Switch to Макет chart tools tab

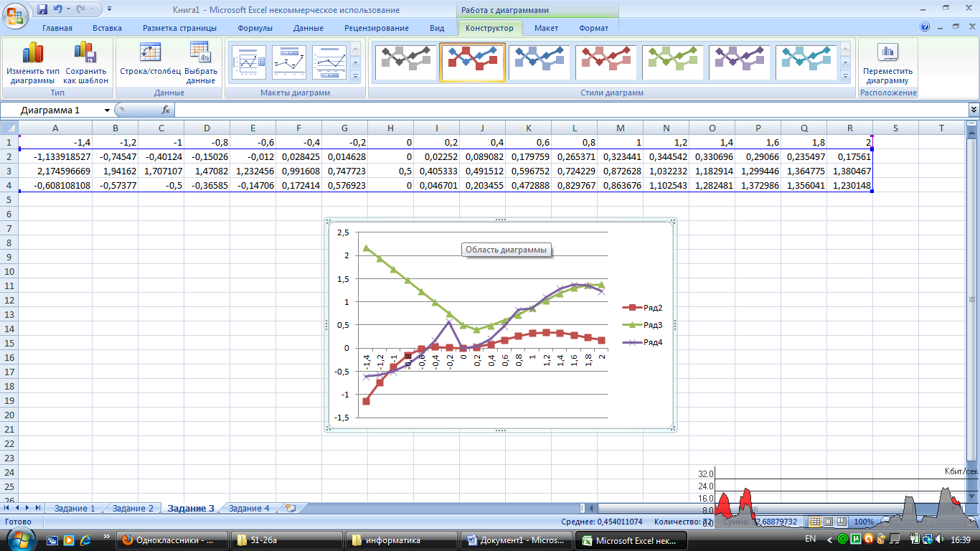click(x=546, y=28)
